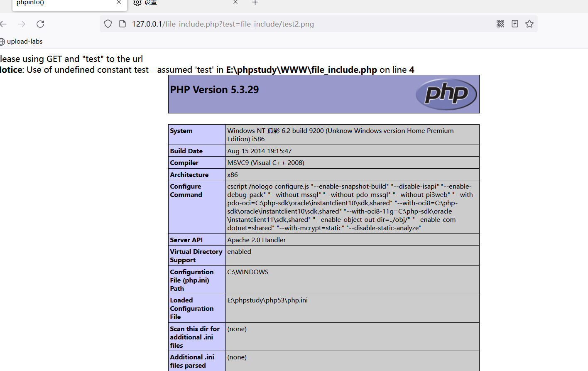Open a new tab with plus button
588x371 pixels.
pos(255,2)
